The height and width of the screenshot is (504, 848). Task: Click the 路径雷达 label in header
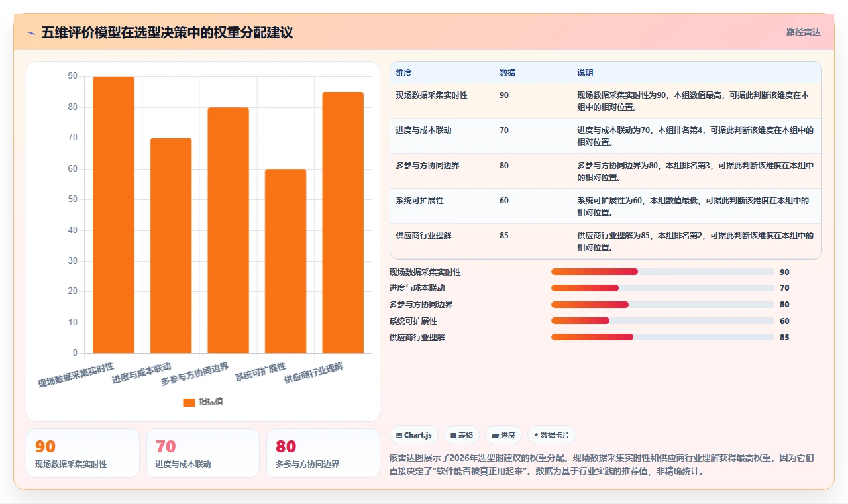803,32
